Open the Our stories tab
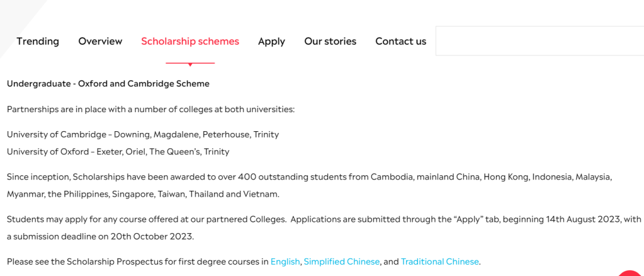Image resolution: width=644 pixels, height=276 pixels. [x=330, y=41]
